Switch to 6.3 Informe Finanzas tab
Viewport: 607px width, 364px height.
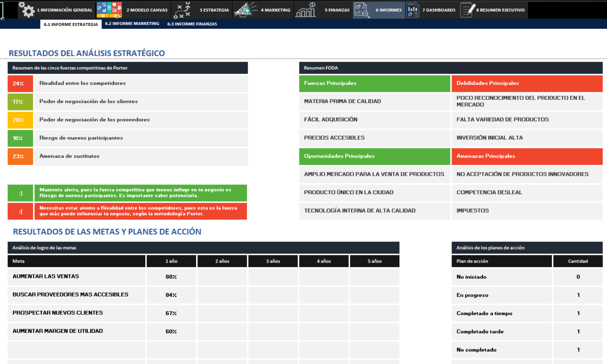click(x=192, y=24)
